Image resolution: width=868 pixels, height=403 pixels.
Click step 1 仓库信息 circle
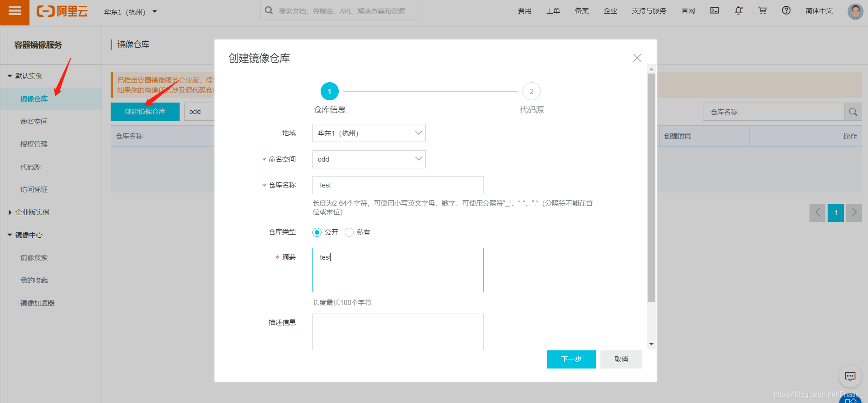click(330, 91)
